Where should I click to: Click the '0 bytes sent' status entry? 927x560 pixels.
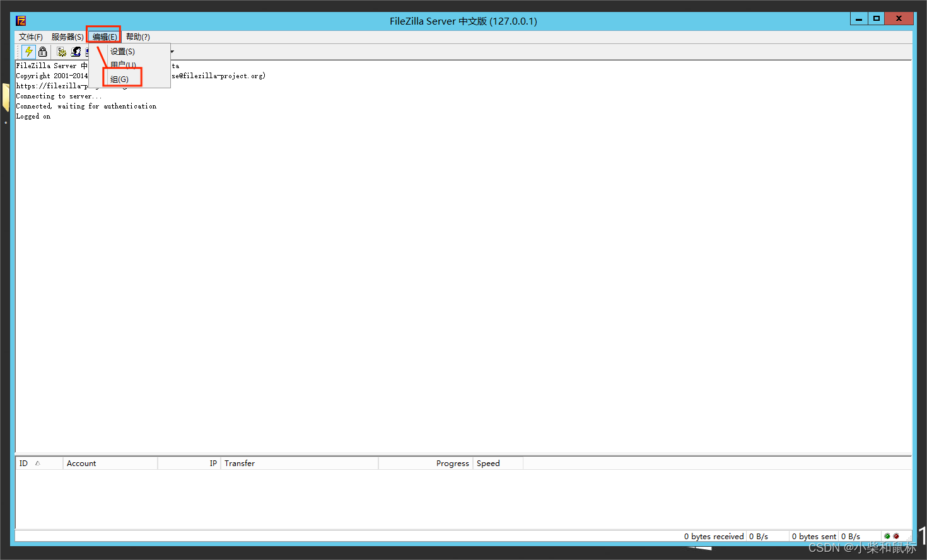814,536
